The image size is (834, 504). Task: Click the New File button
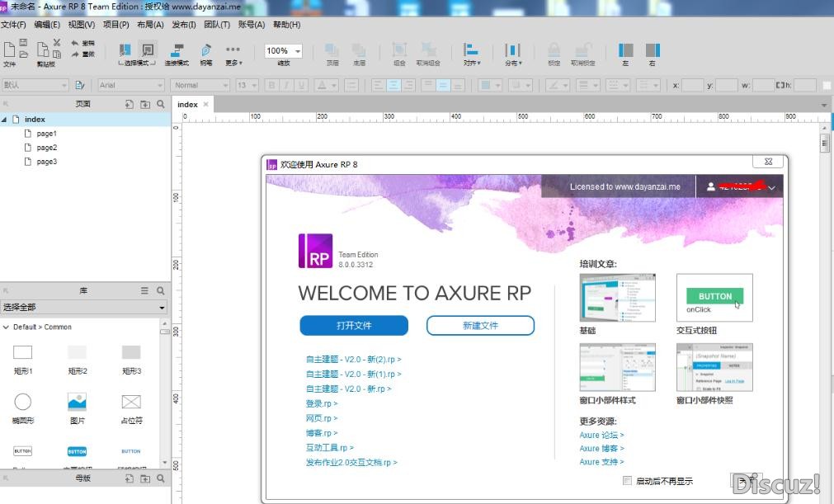coord(480,325)
